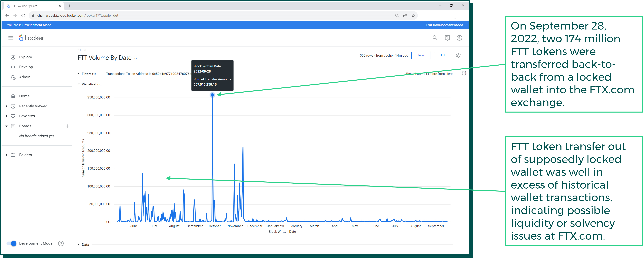Click the 2022-09-28 peak data point
The height and width of the screenshot is (258, 644).
(212, 95)
